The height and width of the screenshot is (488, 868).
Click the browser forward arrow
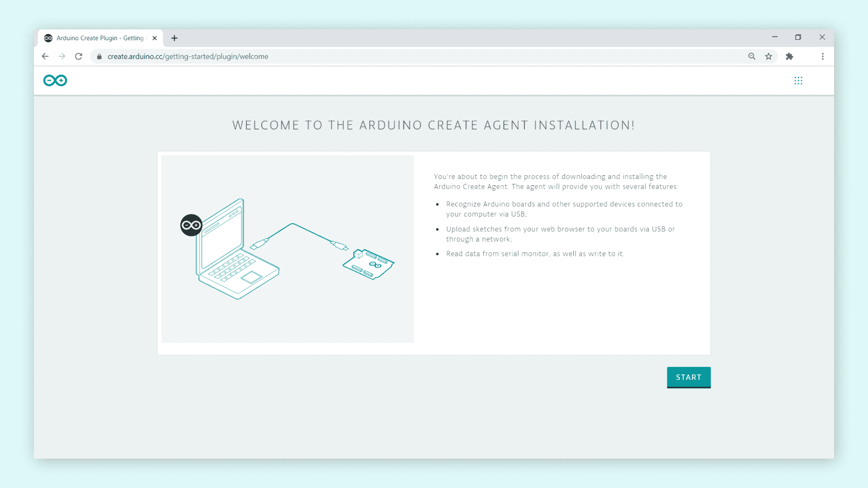point(62,56)
